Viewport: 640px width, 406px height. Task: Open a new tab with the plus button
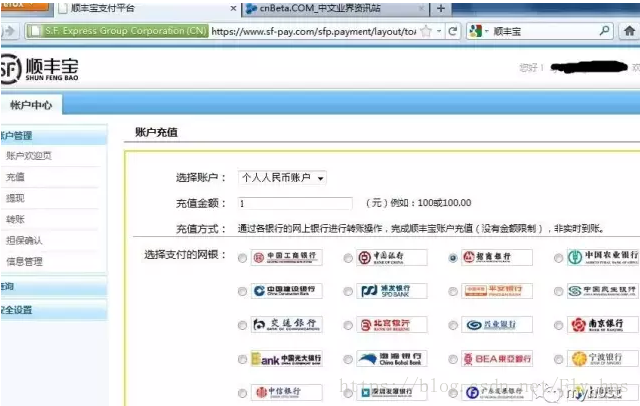point(441,9)
